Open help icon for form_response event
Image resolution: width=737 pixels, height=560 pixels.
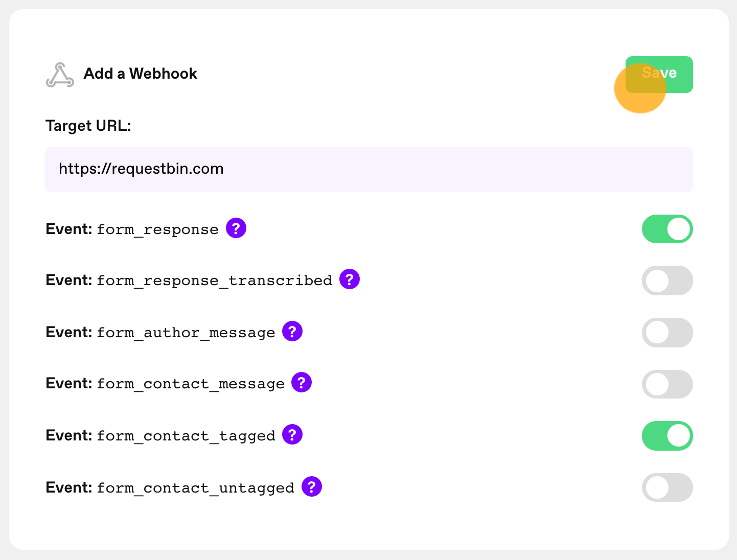236,228
